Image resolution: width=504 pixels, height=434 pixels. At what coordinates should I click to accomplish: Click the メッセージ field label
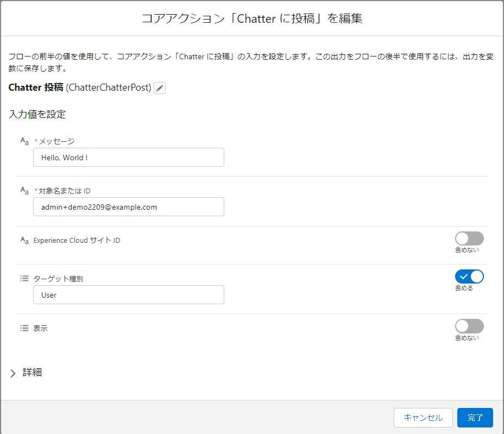coord(56,141)
